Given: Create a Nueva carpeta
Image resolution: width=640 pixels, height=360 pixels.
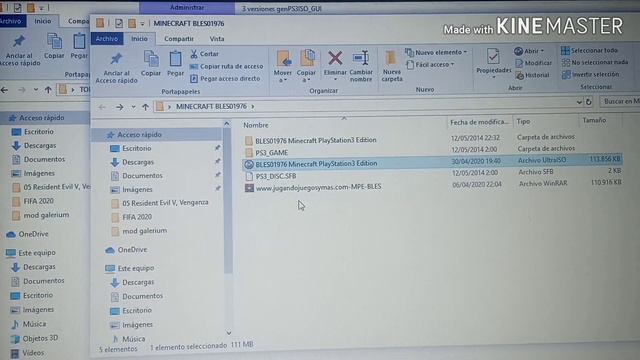Looking at the screenshot, I should pyautogui.click(x=392, y=66).
